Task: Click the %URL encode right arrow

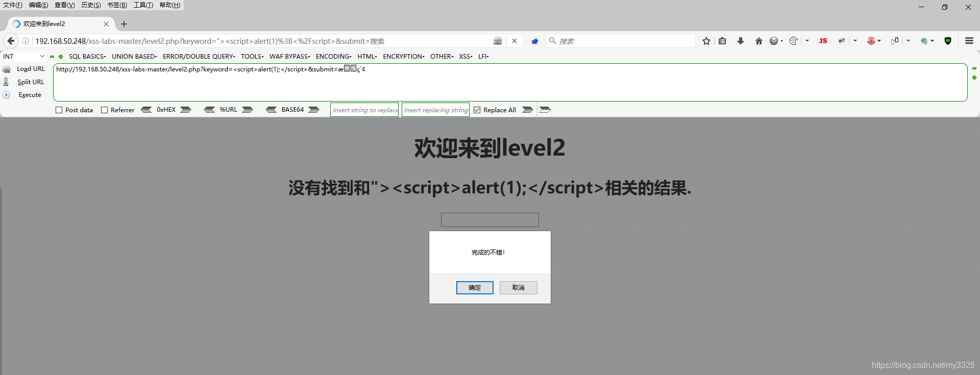Action: [x=248, y=110]
